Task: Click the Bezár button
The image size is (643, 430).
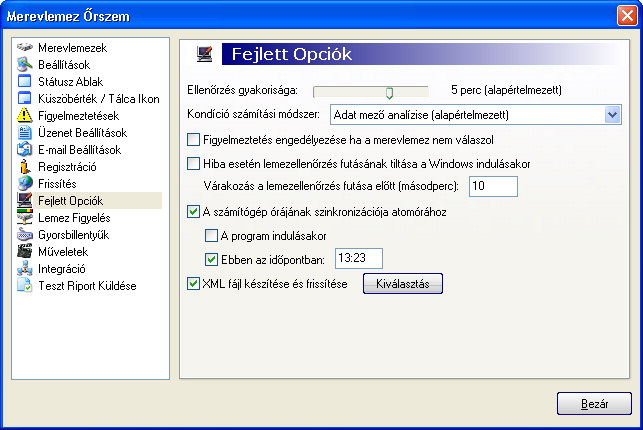Action: (x=594, y=404)
